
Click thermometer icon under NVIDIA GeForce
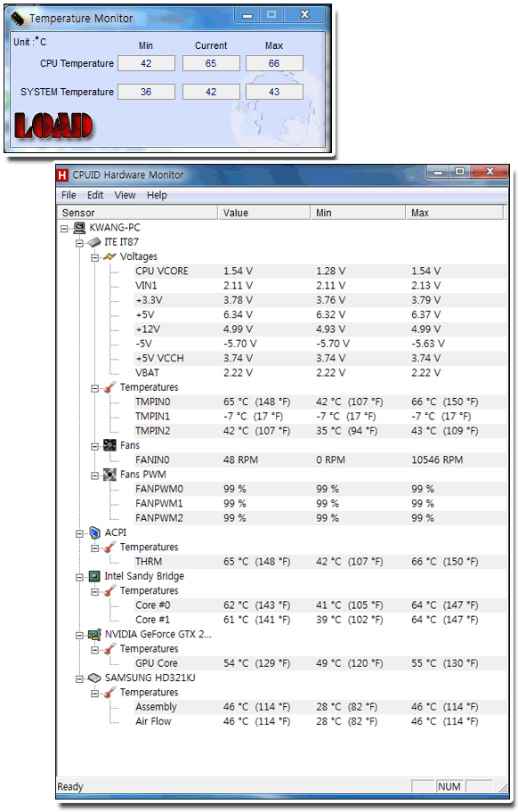click(109, 648)
